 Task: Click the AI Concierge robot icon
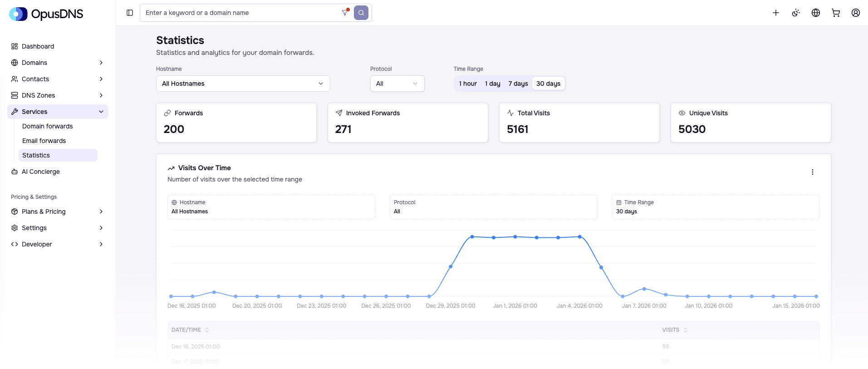click(x=15, y=172)
